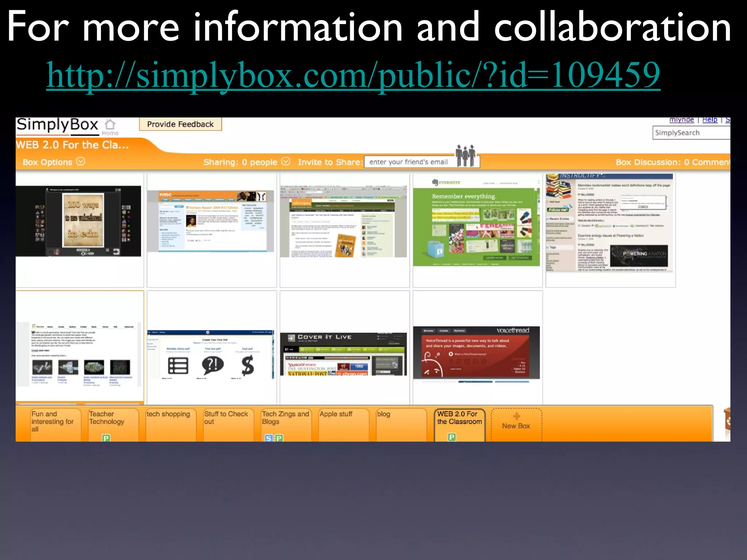The image size is (747, 560).
Task: Open the Edutopia article thumbnail
Action: pos(343,222)
